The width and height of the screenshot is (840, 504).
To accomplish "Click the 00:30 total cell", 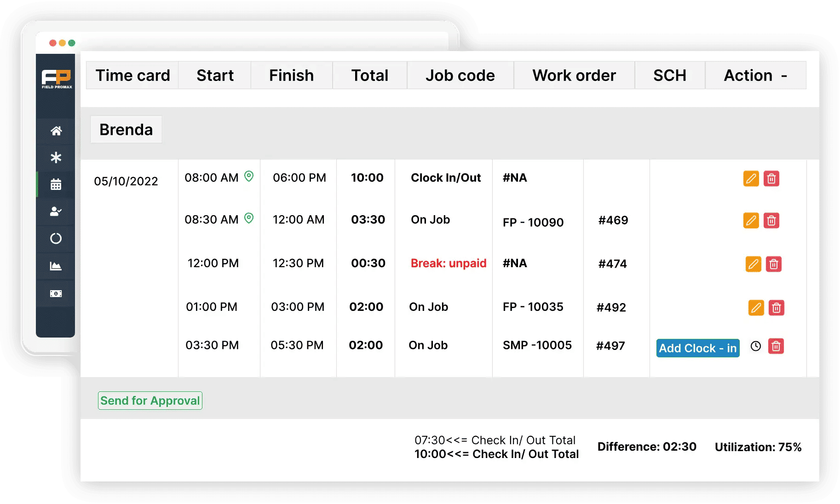I will click(x=368, y=263).
